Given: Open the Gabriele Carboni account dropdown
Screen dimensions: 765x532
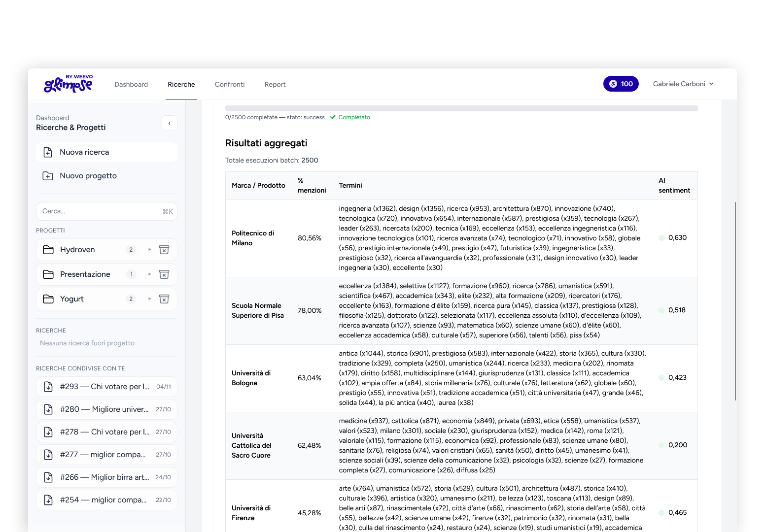Looking at the screenshot, I should [x=683, y=84].
